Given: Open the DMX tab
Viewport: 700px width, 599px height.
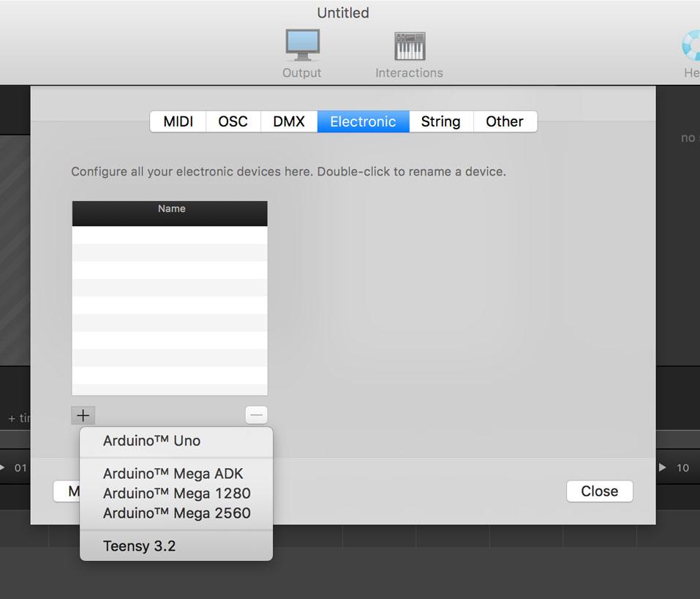Looking at the screenshot, I should point(289,121).
